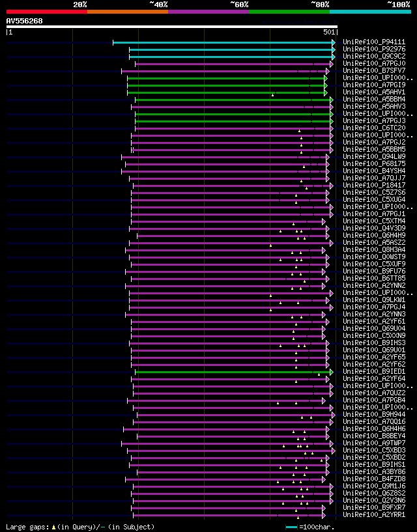Select the UniRef100_B9FU76 label
The image size is (417, 532).
[374, 272]
